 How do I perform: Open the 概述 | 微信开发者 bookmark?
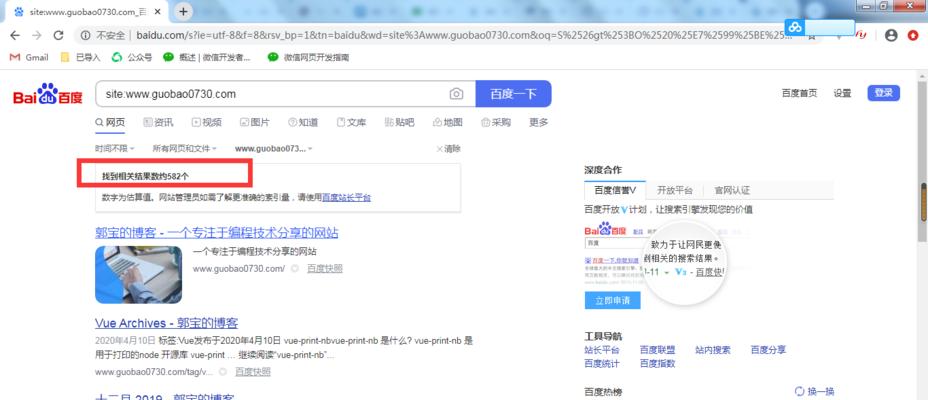pyautogui.click(x=207, y=57)
